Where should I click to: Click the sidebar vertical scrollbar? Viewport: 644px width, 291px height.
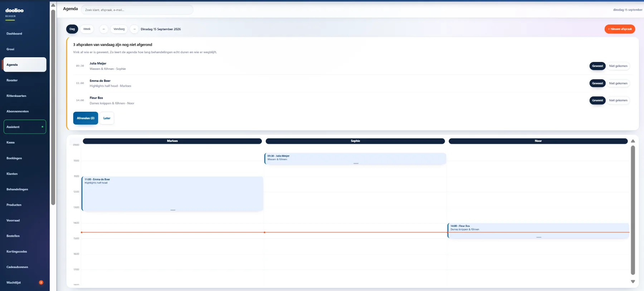pos(53,107)
